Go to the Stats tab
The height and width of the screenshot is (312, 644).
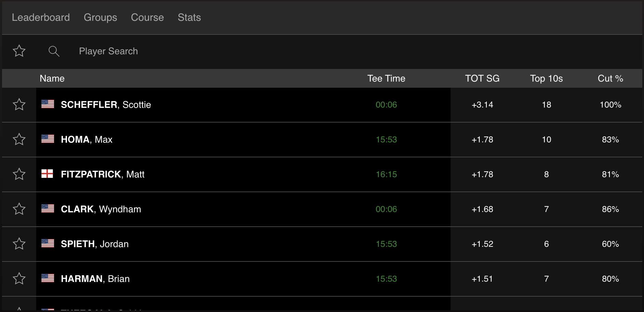click(x=189, y=17)
